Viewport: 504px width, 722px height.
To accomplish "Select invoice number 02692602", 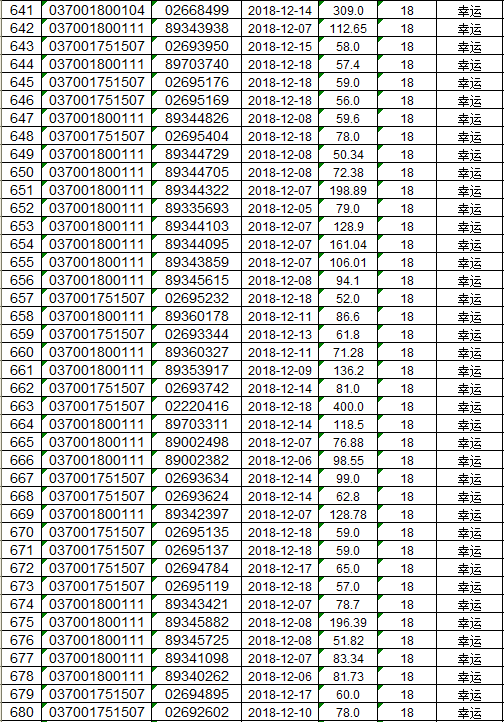I will pos(197,712).
